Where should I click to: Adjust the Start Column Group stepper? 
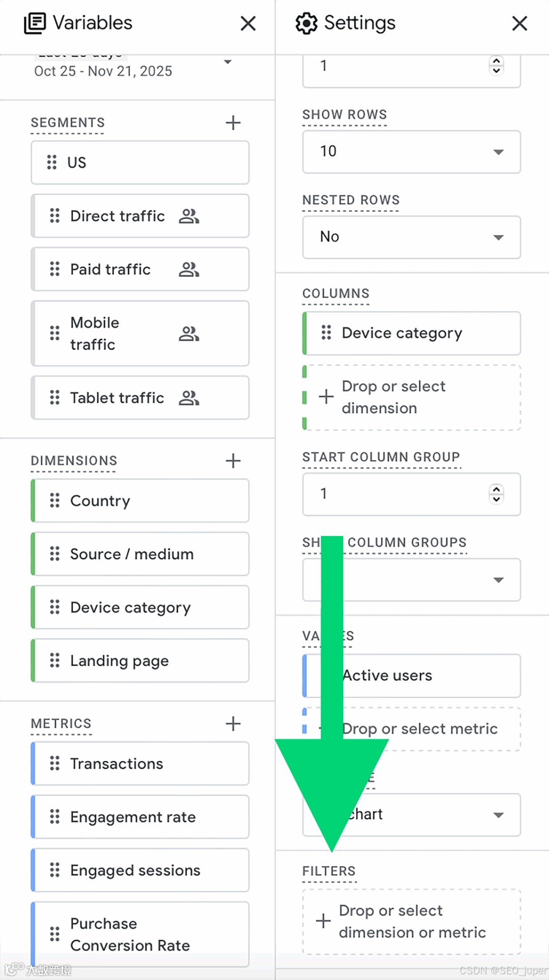(x=496, y=493)
